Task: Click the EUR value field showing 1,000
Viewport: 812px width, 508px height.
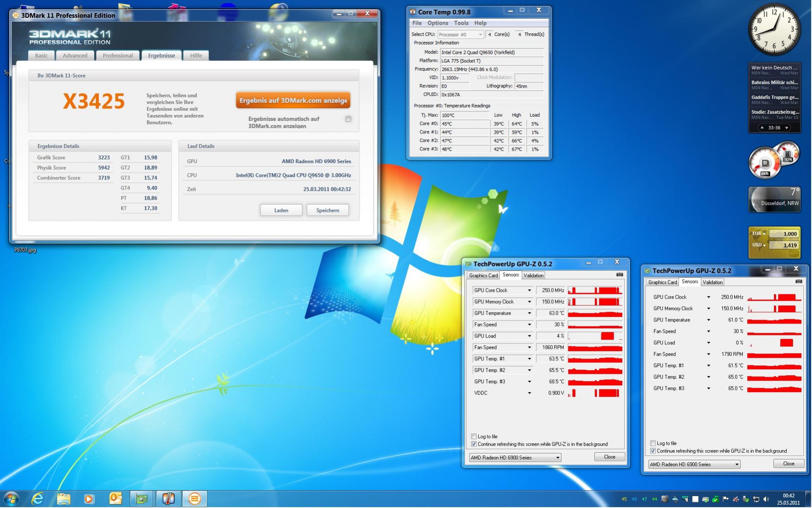Action: tap(784, 234)
